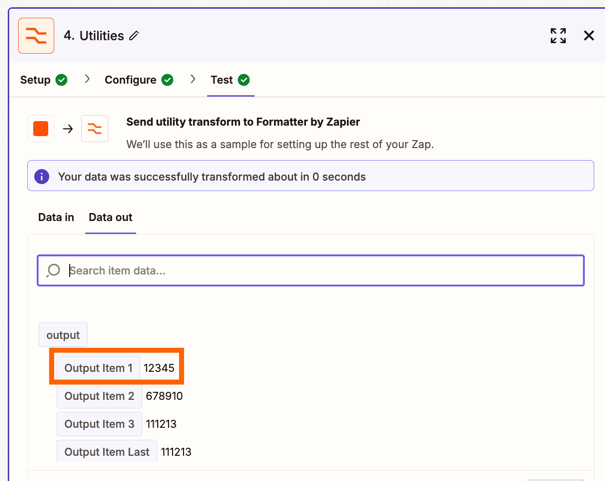
Task: Click the value 12345
Action: tap(159, 368)
